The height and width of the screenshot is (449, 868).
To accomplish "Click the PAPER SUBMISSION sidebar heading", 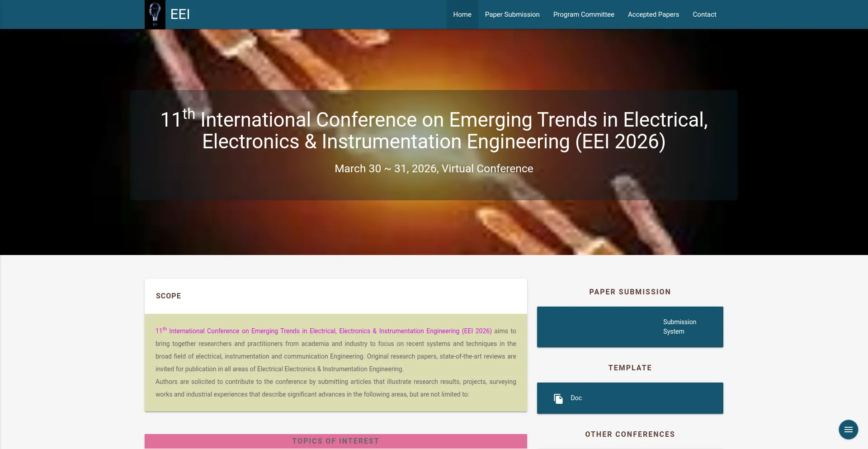I will (x=630, y=292).
